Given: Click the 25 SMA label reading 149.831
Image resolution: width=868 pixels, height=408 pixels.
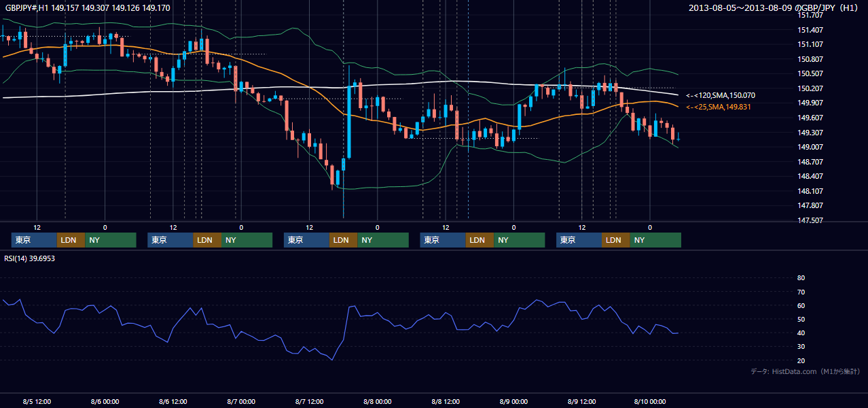Looking at the screenshot, I should click(719, 107).
